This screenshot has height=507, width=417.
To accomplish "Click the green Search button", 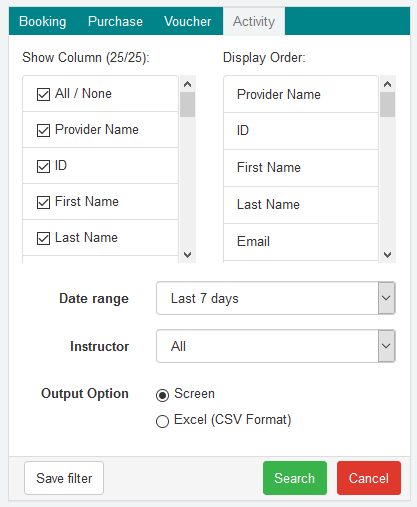I will pos(295,478).
